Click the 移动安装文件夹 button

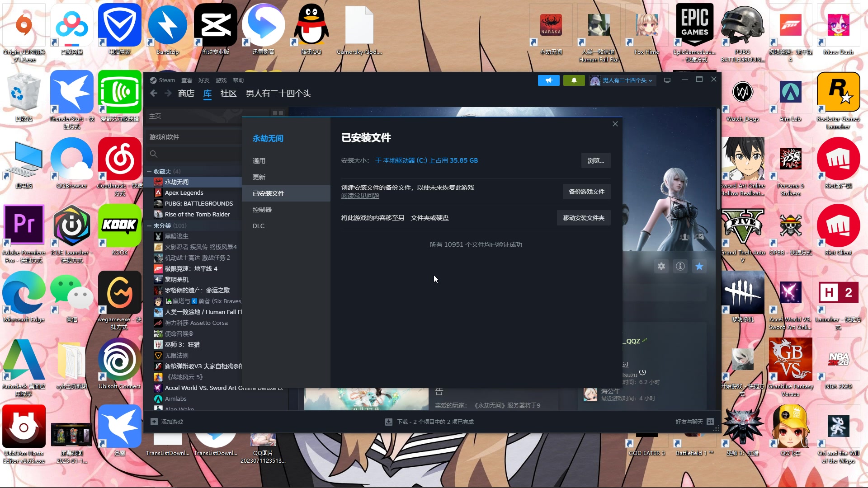[x=584, y=218]
